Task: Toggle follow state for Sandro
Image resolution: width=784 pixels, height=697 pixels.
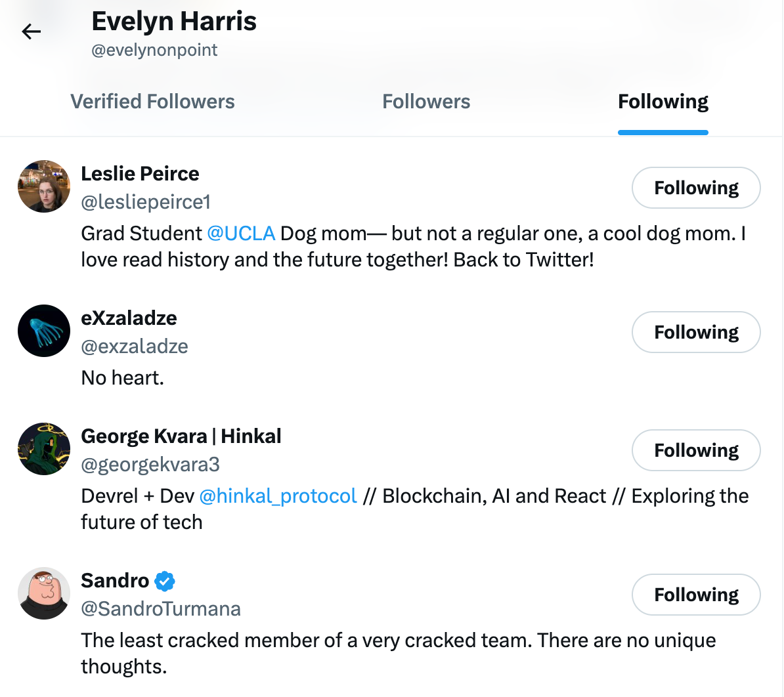Action: (696, 595)
